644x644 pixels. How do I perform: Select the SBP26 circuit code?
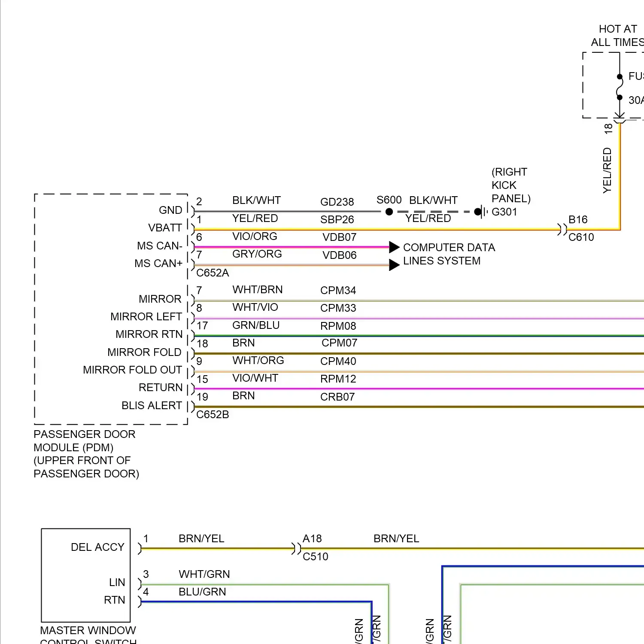[337, 219]
